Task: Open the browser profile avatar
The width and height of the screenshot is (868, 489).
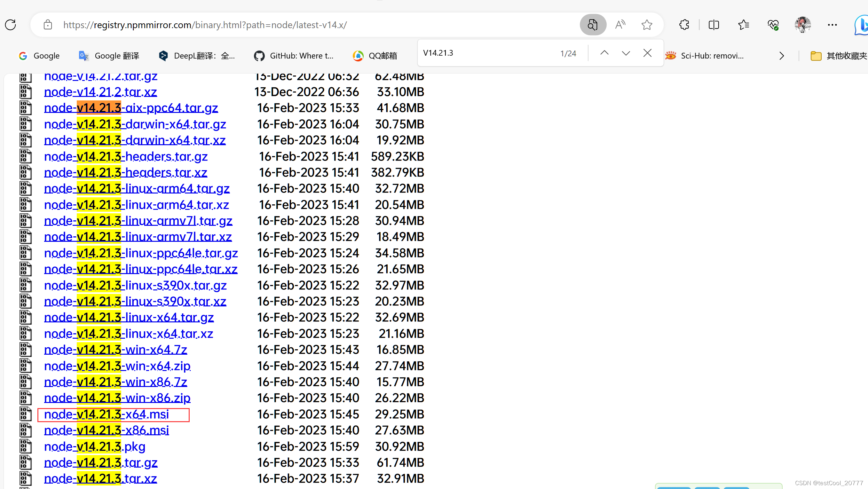Action: [x=803, y=25]
